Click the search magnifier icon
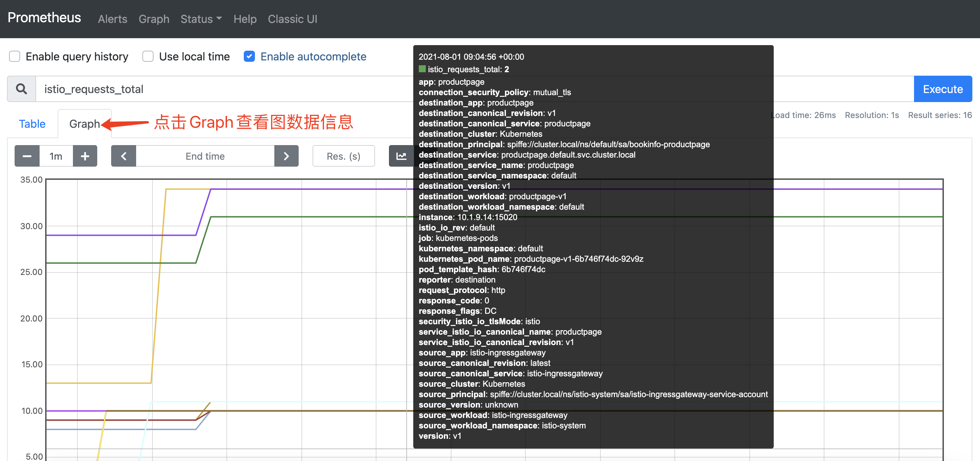Viewport: 980px width, 461px height. pos(21,89)
